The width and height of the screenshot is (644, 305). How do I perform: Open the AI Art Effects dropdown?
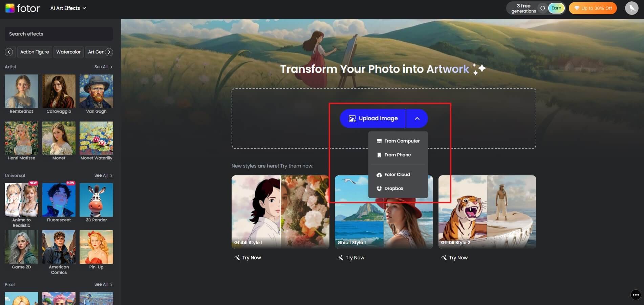click(x=68, y=8)
